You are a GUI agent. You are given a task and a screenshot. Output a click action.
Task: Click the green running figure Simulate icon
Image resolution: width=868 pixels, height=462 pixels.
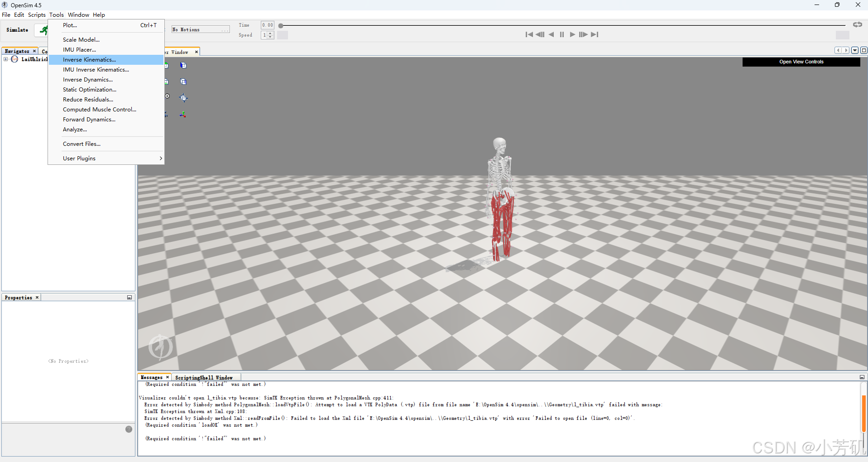[44, 30]
